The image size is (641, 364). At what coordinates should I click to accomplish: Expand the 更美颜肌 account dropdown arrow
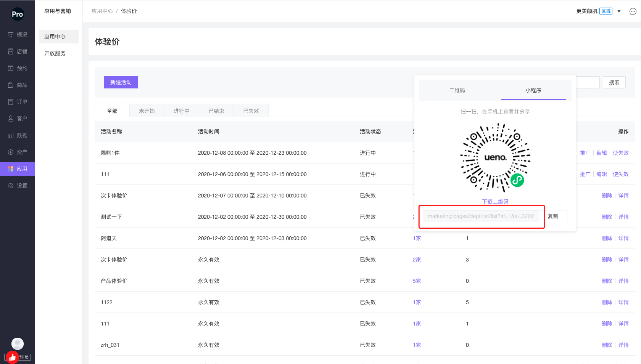[619, 11]
